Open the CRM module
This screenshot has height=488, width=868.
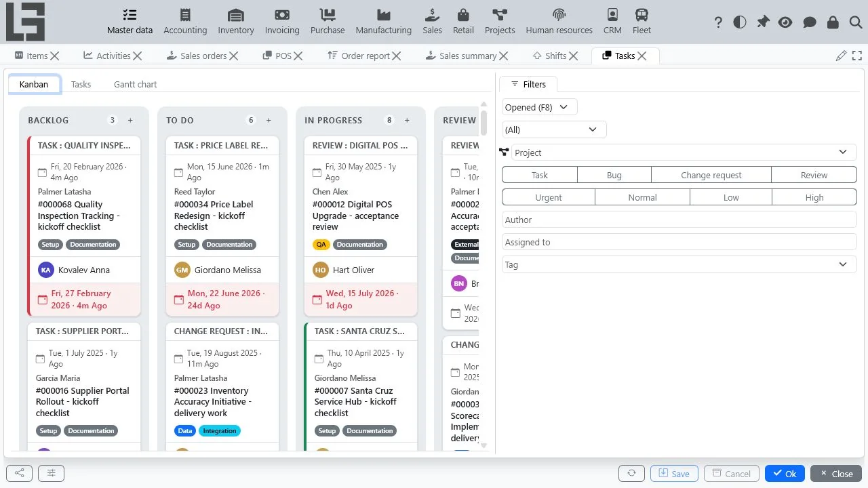click(612, 22)
